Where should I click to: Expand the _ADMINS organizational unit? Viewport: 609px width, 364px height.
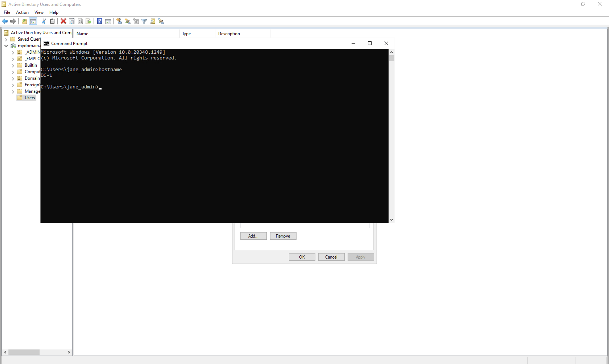point(13,53)
